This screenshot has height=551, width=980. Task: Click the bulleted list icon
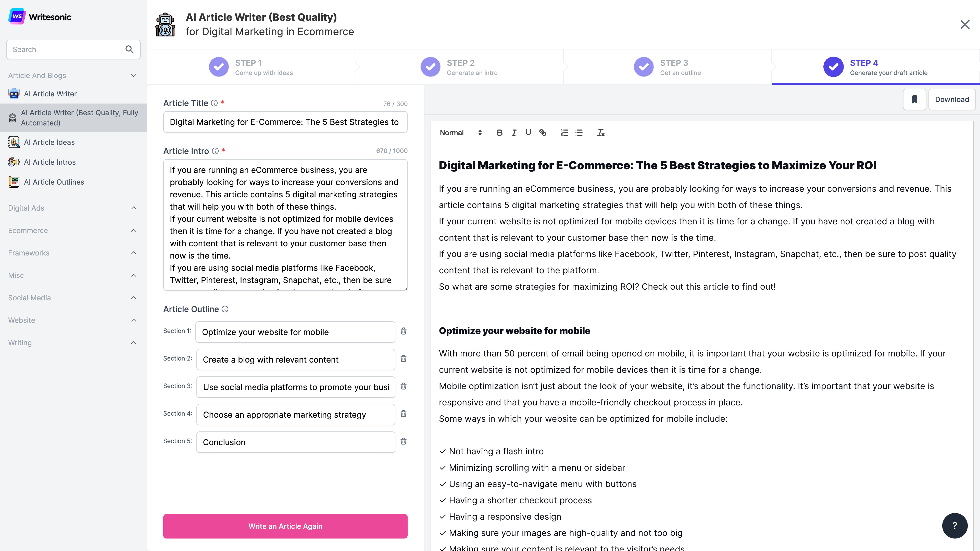(x=579, y=133)
